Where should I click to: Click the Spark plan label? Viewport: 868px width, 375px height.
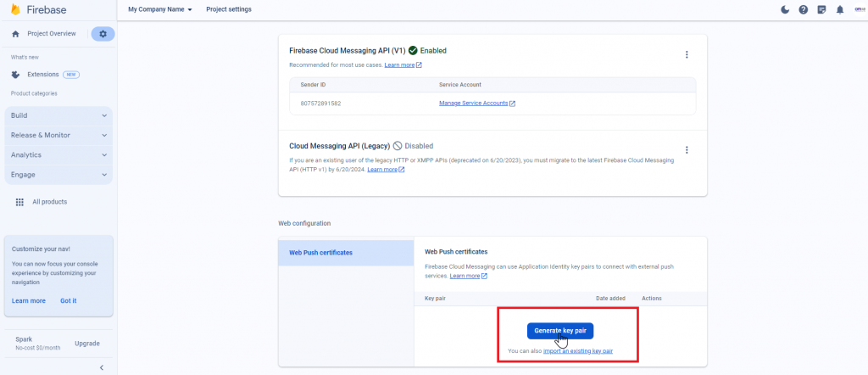coord(24,339)
